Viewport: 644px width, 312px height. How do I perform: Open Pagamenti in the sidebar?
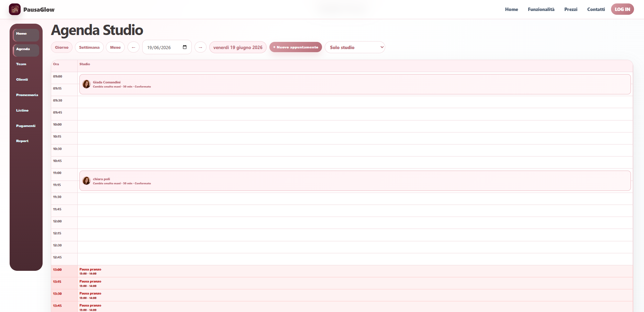point(26,126)
